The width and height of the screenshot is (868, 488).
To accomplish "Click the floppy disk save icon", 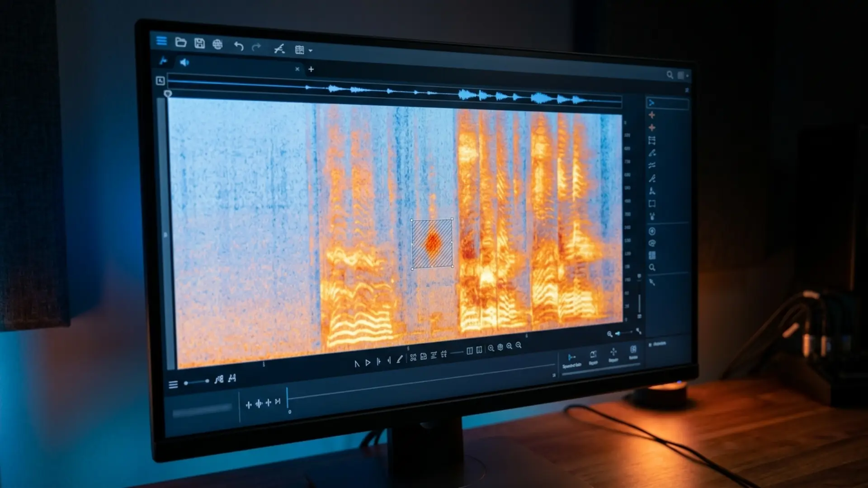I will point(199,43).
